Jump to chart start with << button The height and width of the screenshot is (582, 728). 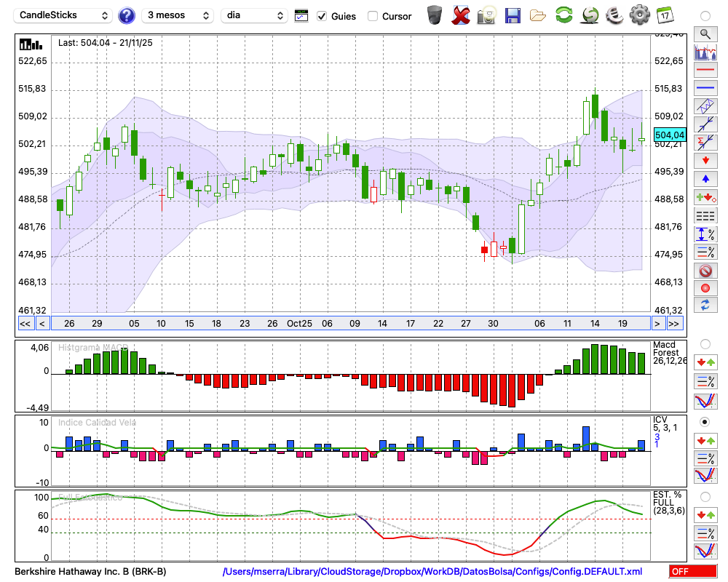pyautogui.click(x=25, y=324)
